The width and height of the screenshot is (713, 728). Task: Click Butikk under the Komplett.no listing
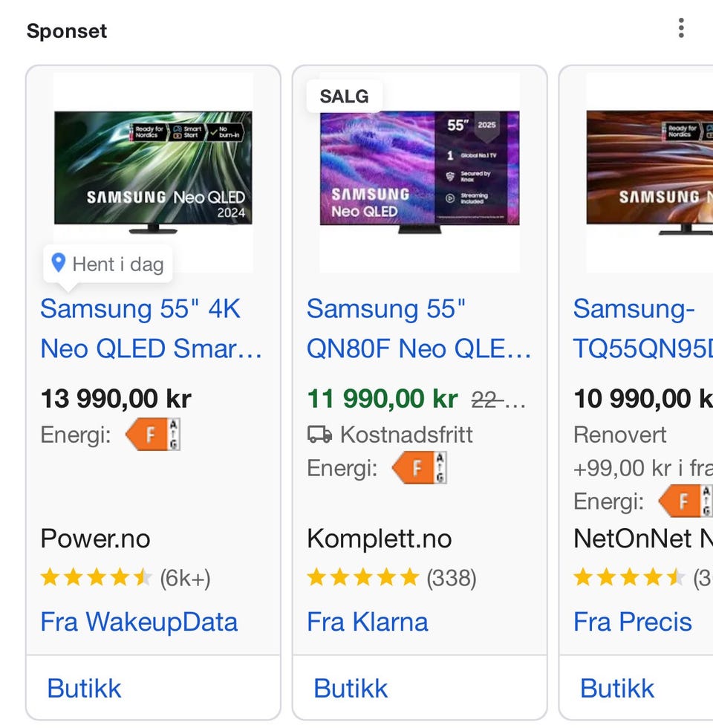tap(351, 689)
